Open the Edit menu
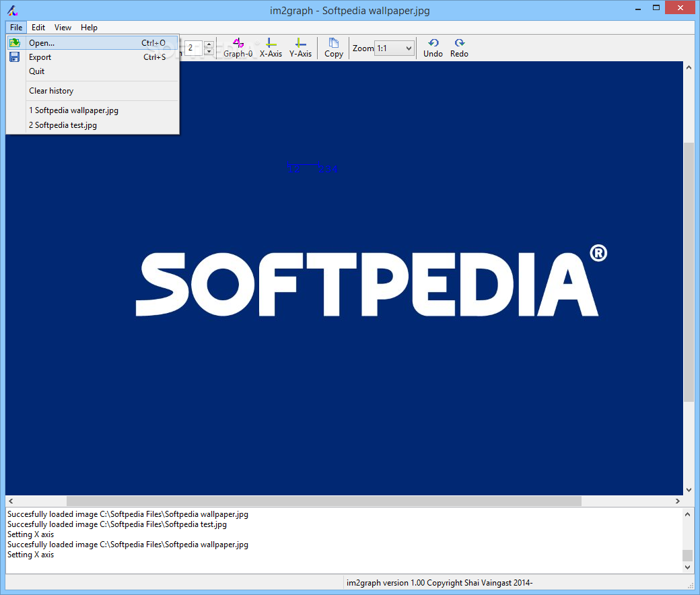Screen dimensions: 700x595 tap(38, 27)
